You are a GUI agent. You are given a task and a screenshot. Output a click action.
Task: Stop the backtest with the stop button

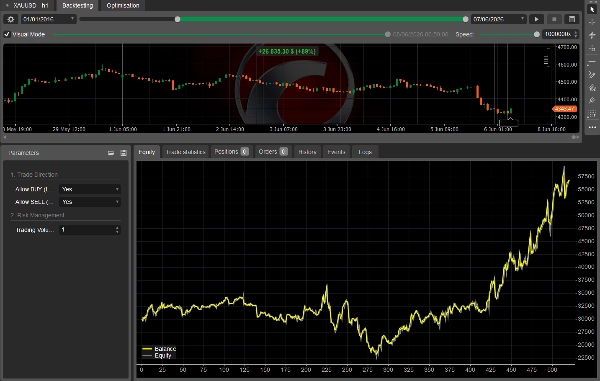point(554,19)
